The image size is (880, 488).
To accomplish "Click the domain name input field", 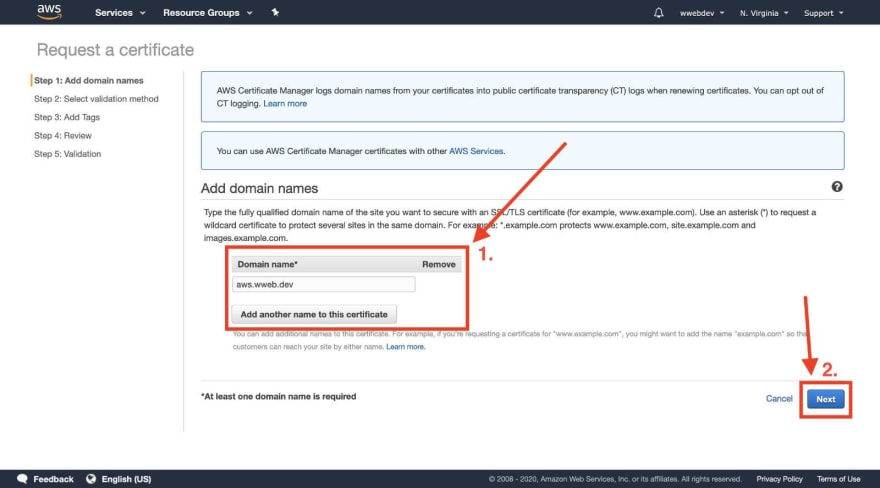I will [x=324, y=284].
